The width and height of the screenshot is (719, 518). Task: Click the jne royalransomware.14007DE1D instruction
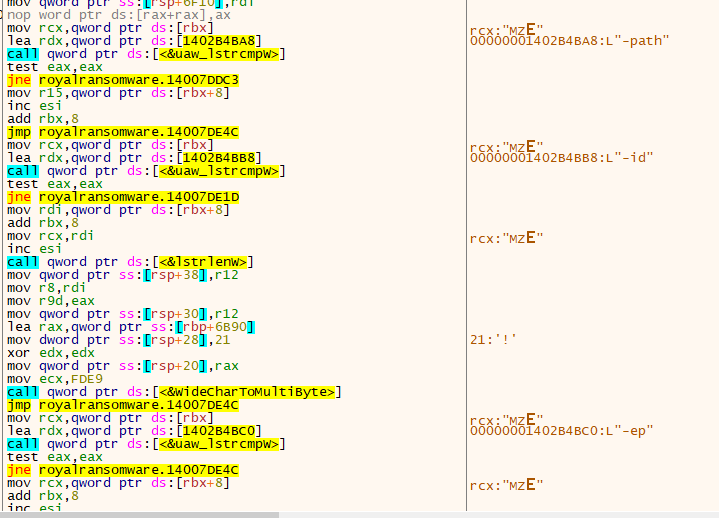pyautogui.click(x=123, y=197)
